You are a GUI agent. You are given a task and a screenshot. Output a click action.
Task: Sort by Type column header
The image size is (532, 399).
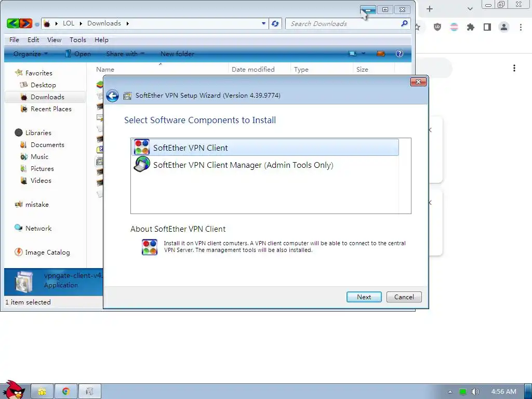[301, 69]
